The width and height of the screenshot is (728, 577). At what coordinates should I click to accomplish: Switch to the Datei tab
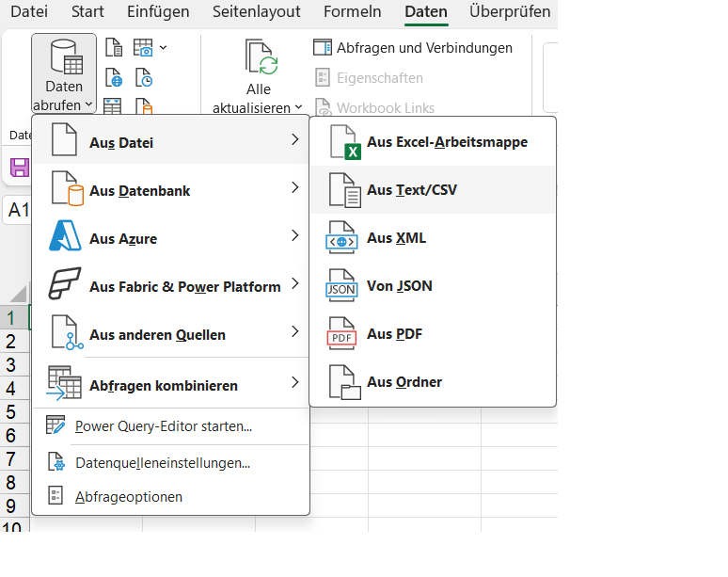[x=29, y=11]
